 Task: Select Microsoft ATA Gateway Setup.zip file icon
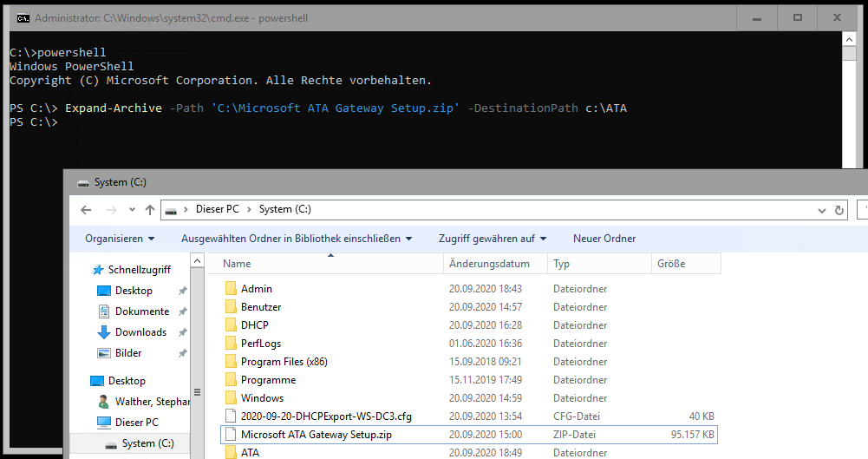(x=231, y=435)
